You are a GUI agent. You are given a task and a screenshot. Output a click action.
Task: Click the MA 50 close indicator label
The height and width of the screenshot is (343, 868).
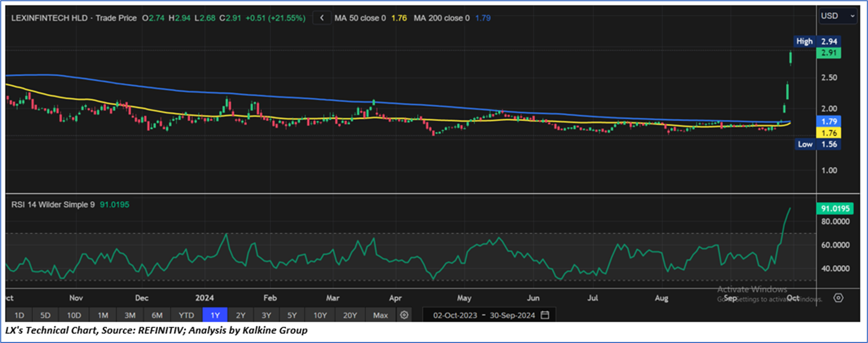[x=360, y=18]
